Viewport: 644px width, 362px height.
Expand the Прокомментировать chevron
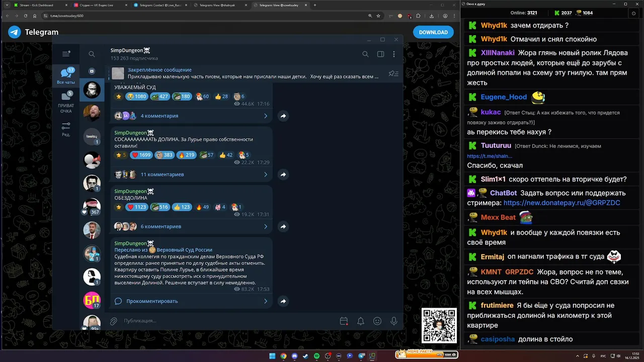(x=266, y=301)
